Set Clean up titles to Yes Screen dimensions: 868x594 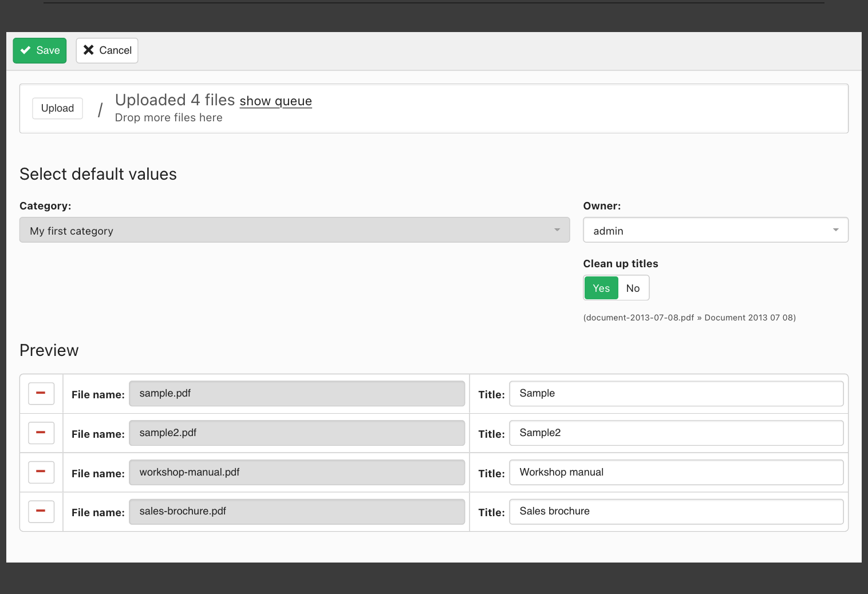(x=601, y=288)
